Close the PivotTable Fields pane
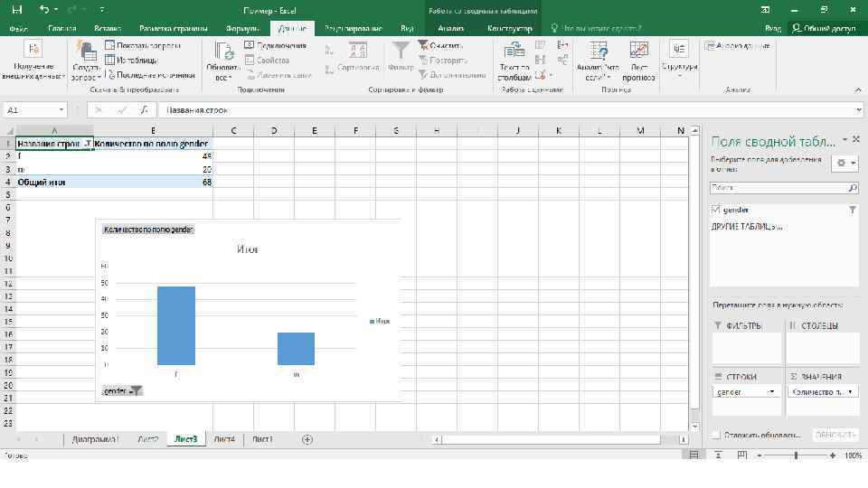 [856, 139]
